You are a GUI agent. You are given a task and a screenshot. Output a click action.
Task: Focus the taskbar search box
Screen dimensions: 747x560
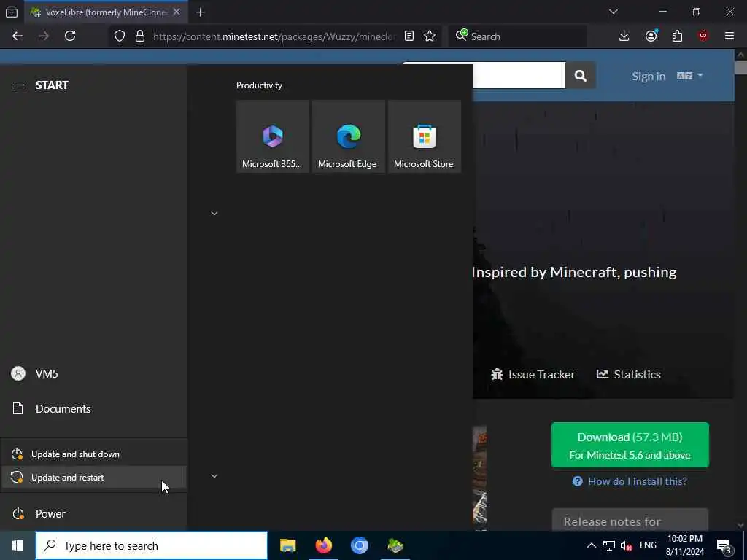click(152, 545)
